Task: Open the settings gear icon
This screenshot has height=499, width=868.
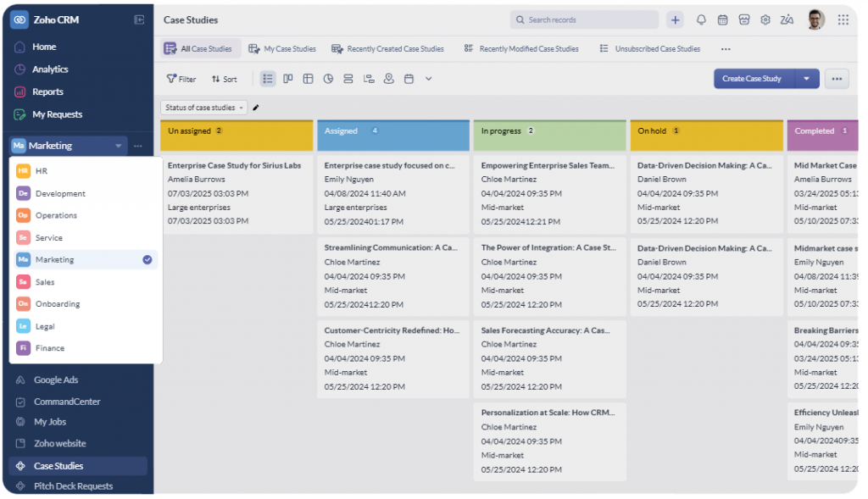Action: click(765, 20)
